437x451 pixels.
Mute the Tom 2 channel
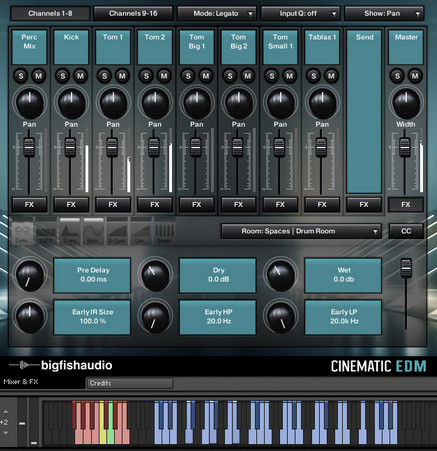point(164,76)
